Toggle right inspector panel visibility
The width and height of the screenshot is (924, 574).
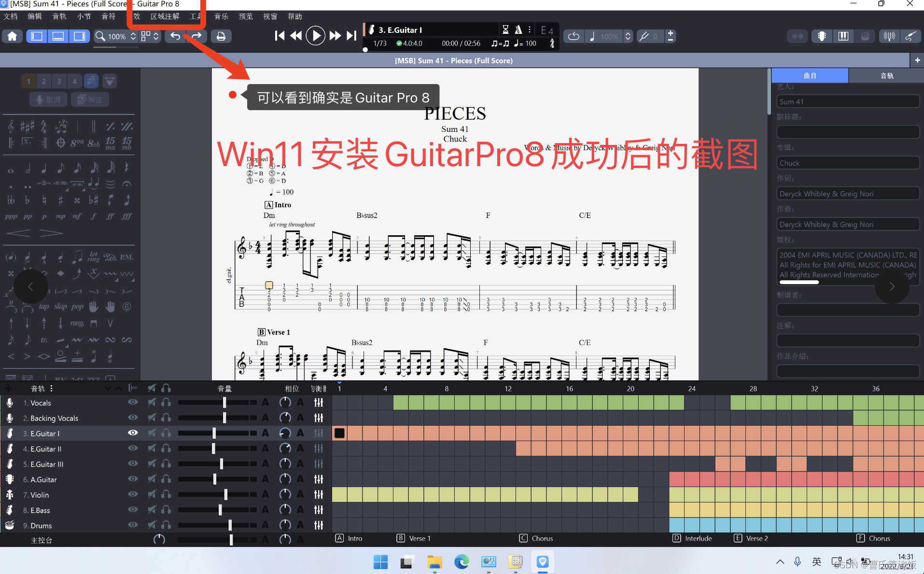point(79,36)
